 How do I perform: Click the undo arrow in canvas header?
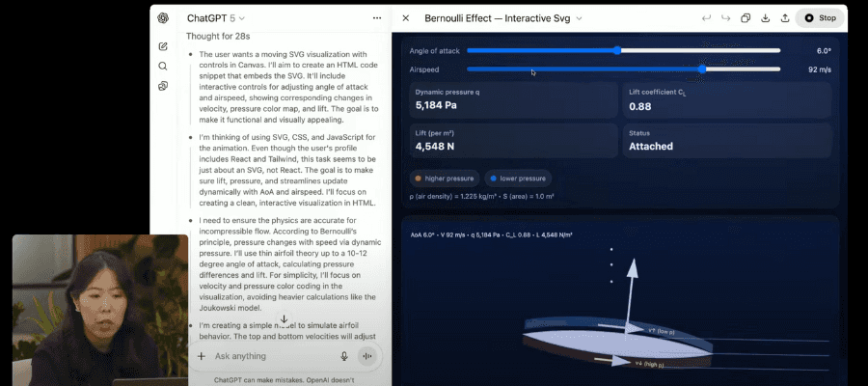coord(706,18)
